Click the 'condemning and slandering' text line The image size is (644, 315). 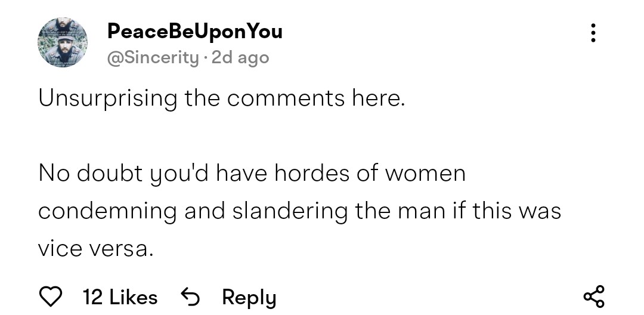click(x=299, y=211)
